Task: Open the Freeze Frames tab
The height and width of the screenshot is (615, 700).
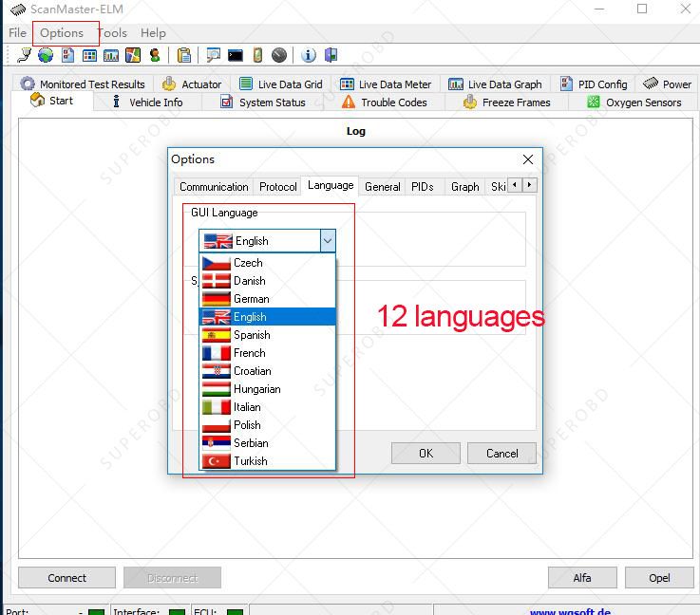Action: point(506,102)
